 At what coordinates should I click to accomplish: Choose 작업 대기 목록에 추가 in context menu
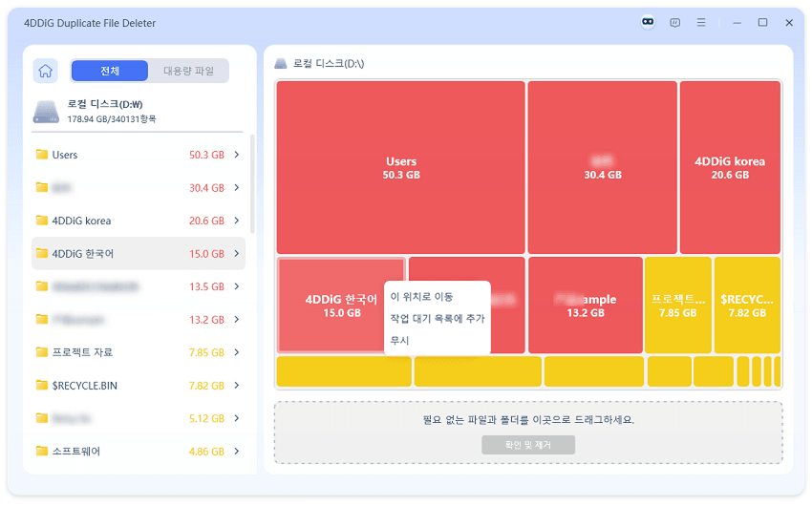pos(438,318)
